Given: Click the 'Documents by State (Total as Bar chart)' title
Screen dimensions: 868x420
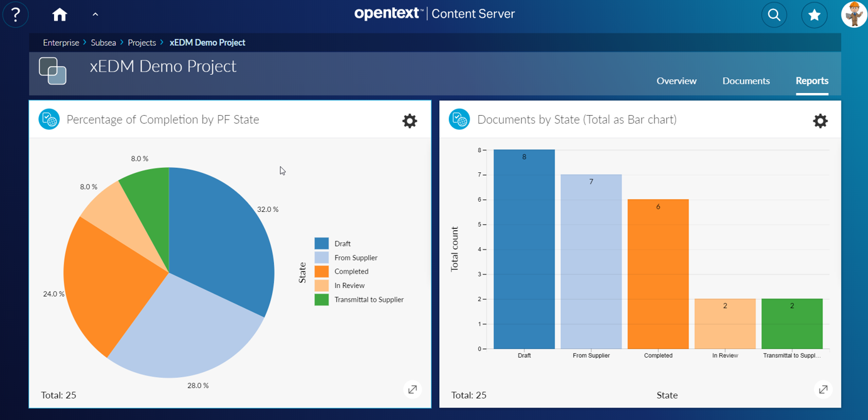Looking at the screenshot, I should coord(577,119).
